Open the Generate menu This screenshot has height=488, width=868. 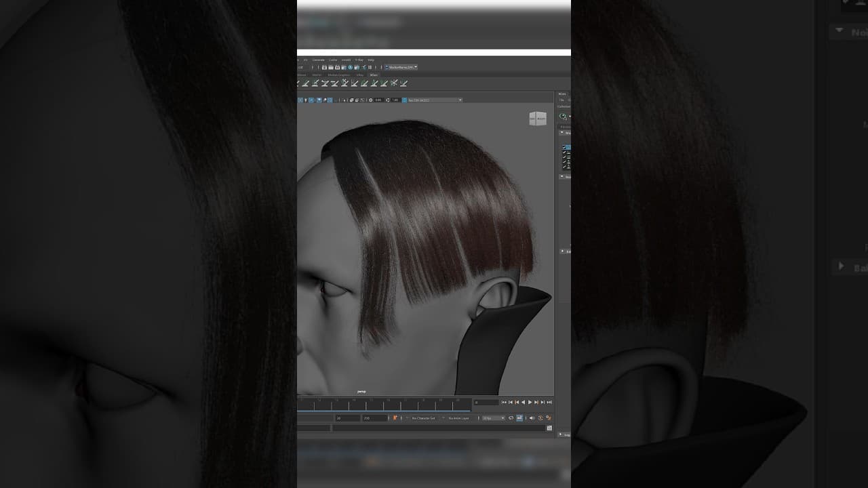coord(319,60)
